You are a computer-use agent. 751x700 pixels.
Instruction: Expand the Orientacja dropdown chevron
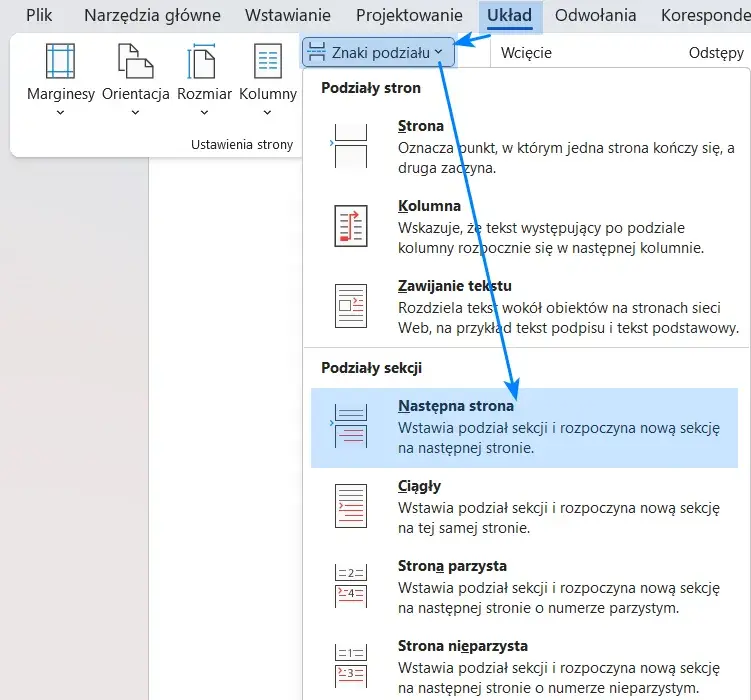136,113
